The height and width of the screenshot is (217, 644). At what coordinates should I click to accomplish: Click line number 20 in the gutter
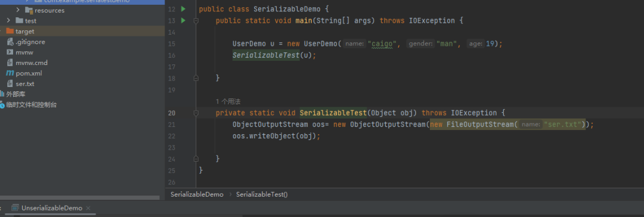[172, 113]
